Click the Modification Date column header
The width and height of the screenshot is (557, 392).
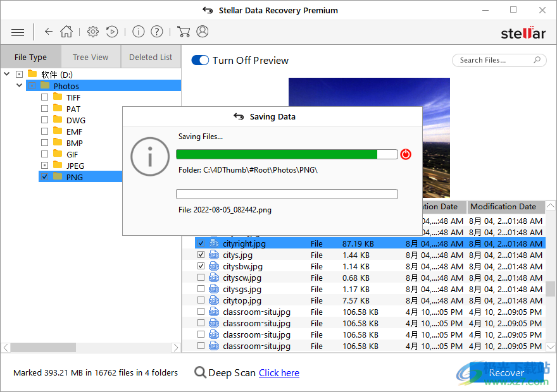pos(506,207)
